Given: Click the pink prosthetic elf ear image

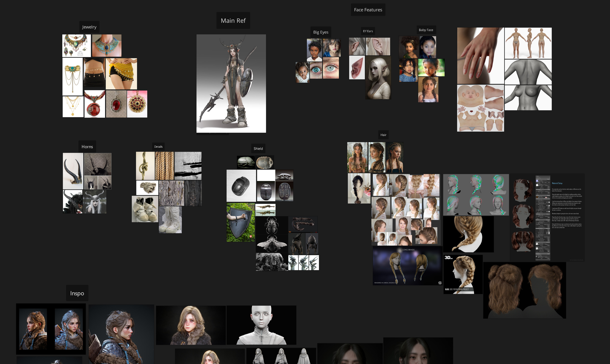Looking at the screenshot, I should point(357,67).
